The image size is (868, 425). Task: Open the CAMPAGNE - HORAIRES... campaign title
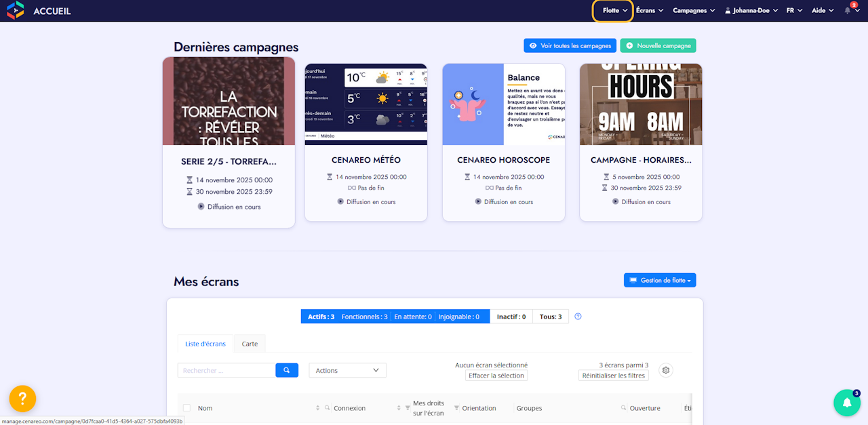tap(641, 160)
